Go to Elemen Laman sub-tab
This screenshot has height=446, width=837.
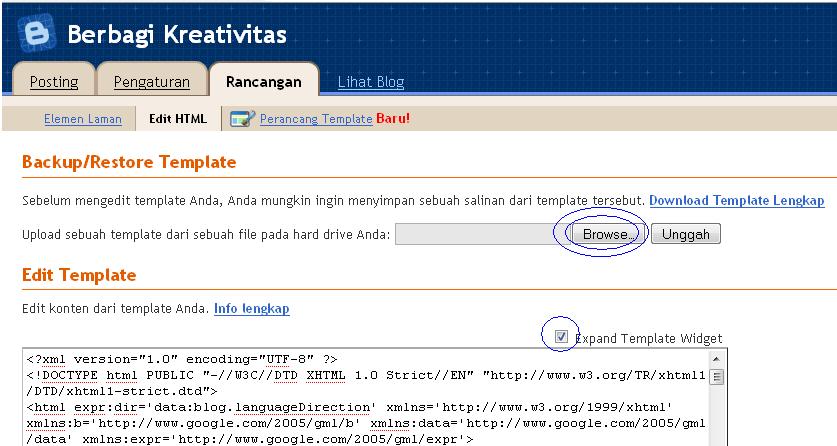pos(83,118)
